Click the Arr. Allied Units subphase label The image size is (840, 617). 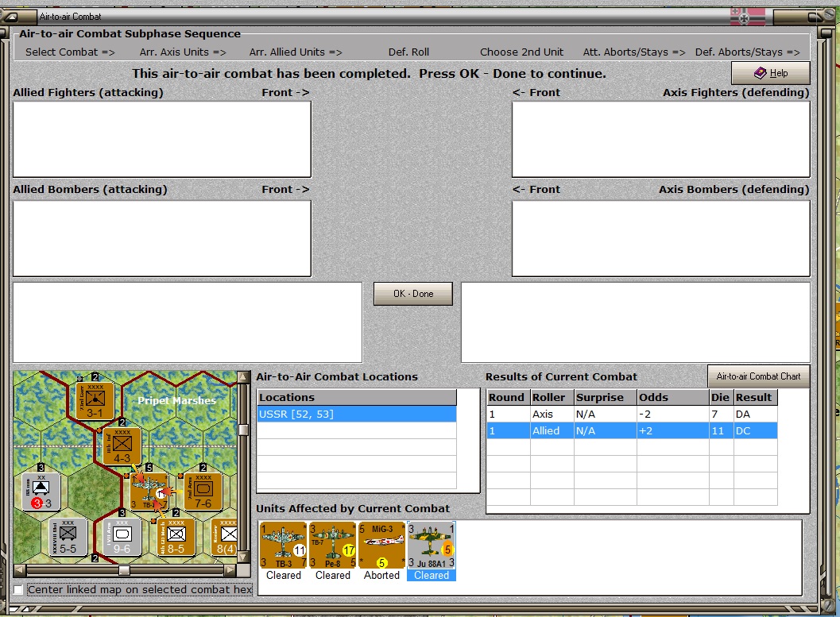pos(296,52)
